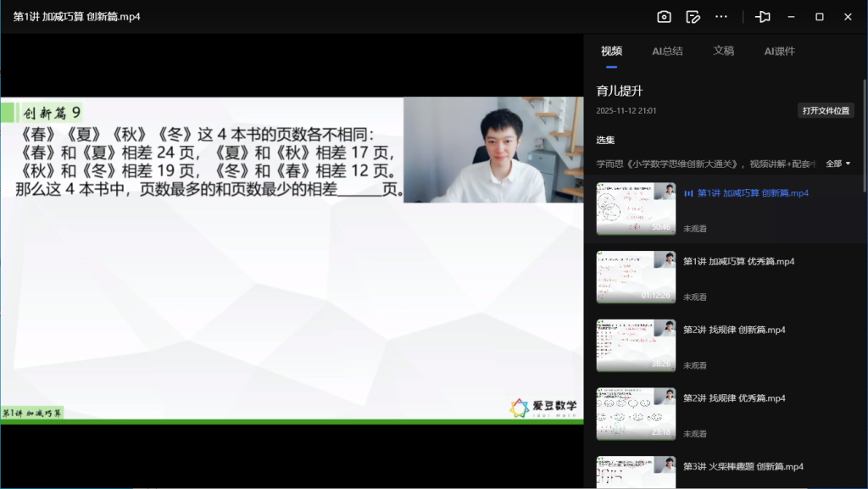Switch to the AI总结 tab
Viewport: 868px width, 489px height.
[x=667, y=50]
